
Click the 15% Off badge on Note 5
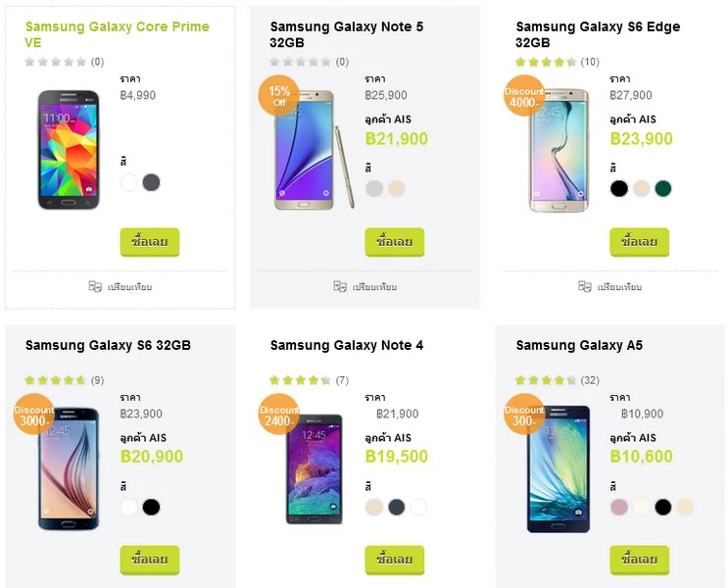click(278, 95)
